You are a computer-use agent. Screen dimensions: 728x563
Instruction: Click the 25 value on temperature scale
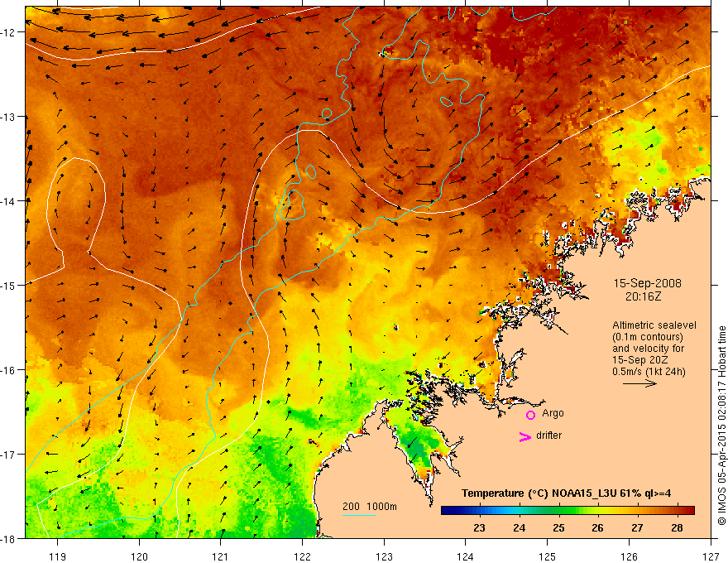coord(558,527)
